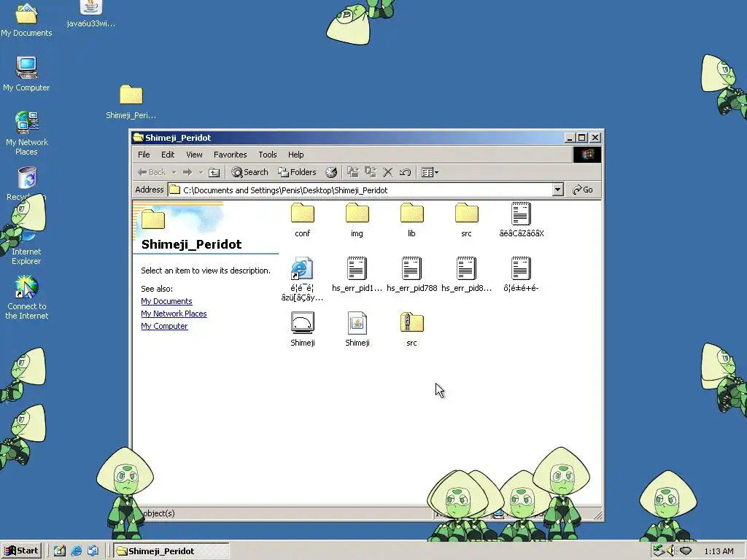Image resolution: width=747 pixels, height=560 pixels.
Task: Toggle the Folders pane button
Action: point(298,172)
